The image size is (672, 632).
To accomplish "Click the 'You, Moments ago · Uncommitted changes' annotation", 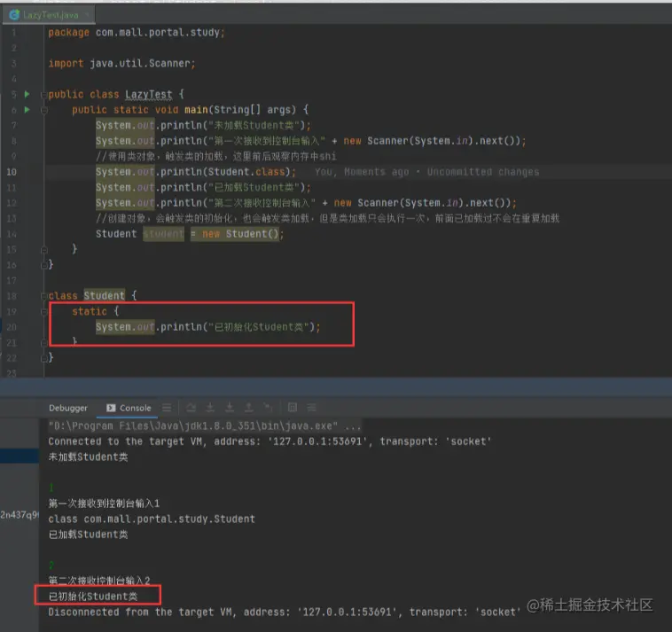I will click(426, 172).
